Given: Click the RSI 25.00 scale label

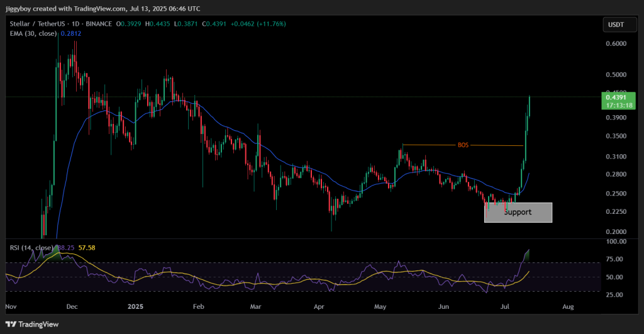Looking at the screenshot, I should click(x=614, y=295).
